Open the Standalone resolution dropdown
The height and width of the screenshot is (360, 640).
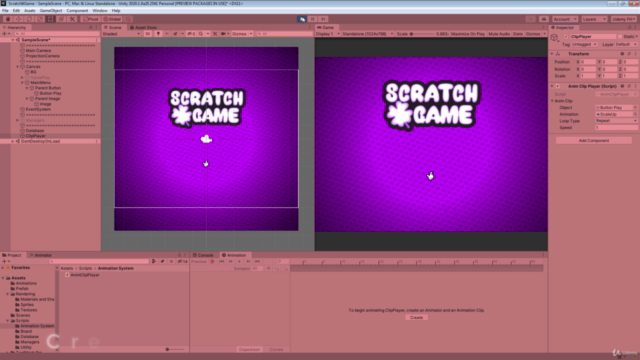pyautogui.click(x=368, y=34)
